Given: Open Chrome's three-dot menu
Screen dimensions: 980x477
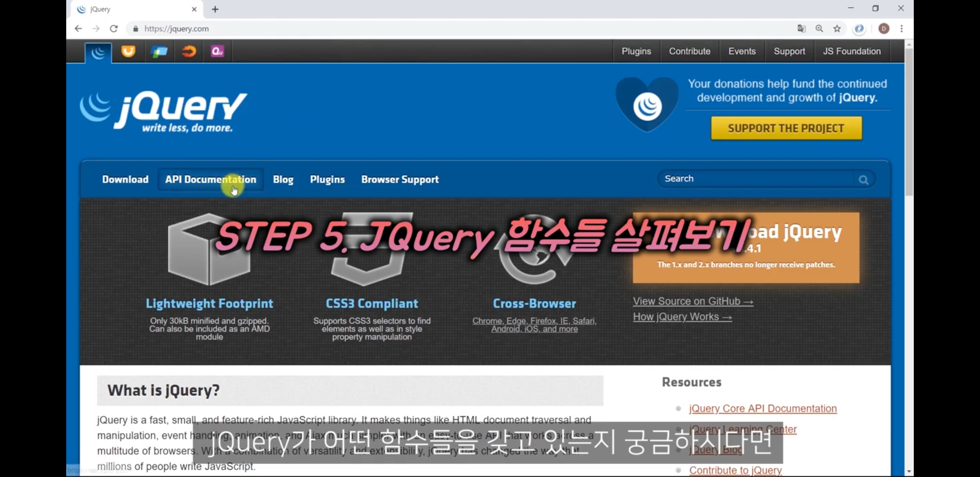Looking at the screenshot, I should (x=902, y=28).
